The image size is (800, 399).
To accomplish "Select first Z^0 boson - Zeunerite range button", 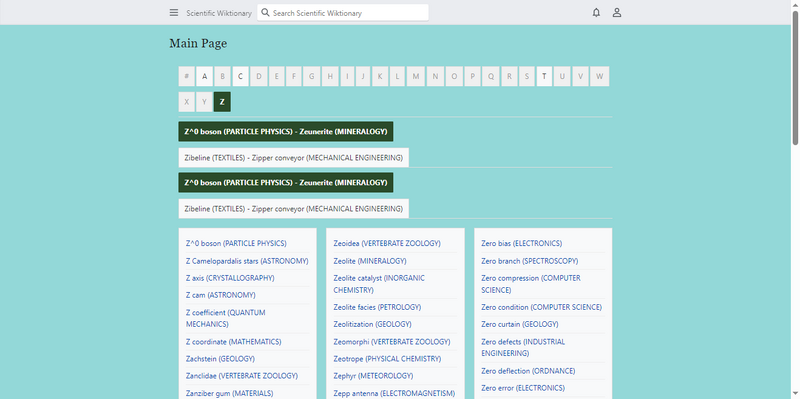I will click(x=286, y=132).
